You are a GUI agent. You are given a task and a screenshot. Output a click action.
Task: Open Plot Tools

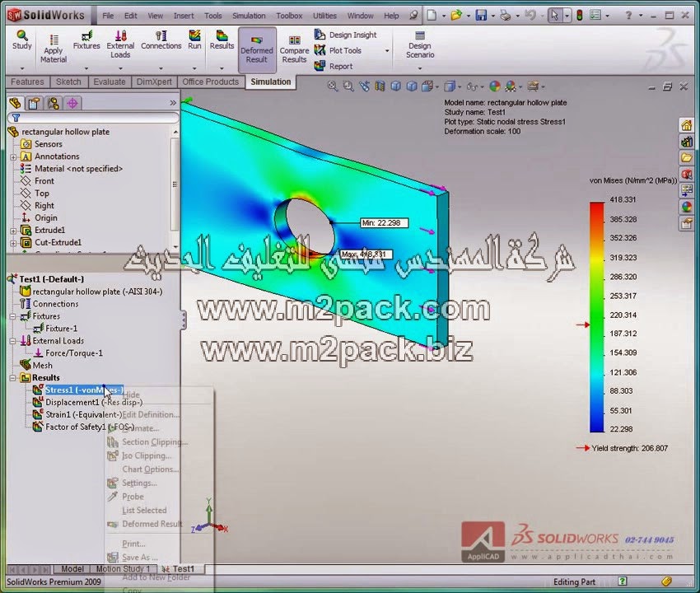[x=338, y=50]
